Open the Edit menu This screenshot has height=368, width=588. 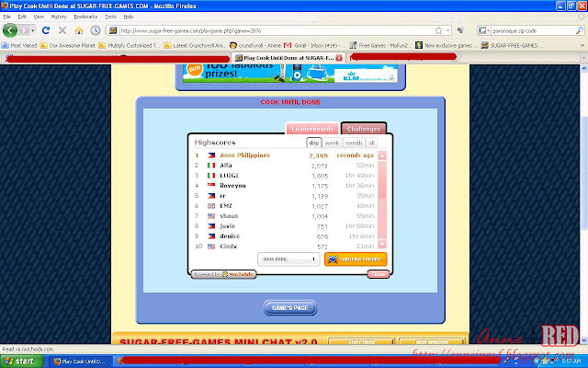click(x=22, y=17)
